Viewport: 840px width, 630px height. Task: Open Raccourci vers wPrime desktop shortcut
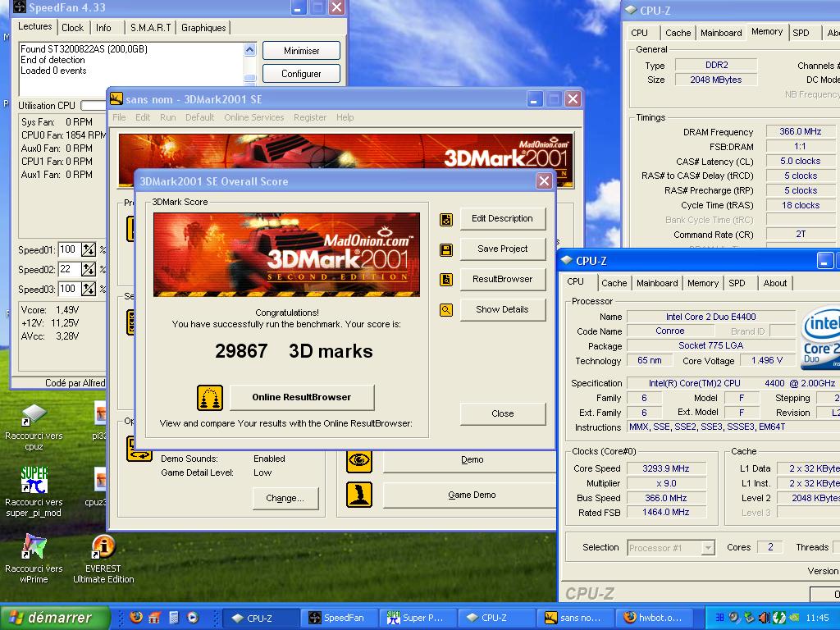34,558
